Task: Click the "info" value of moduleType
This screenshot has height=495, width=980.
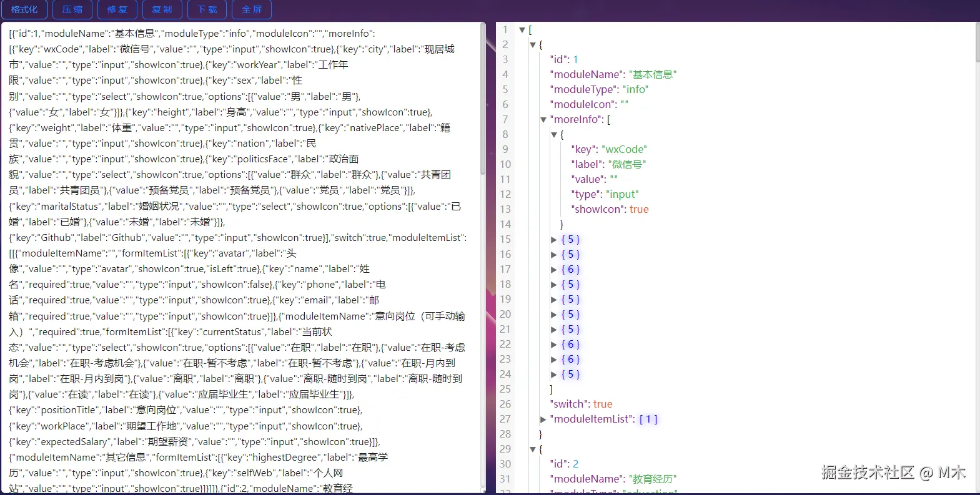Action: tap(635, 89)
